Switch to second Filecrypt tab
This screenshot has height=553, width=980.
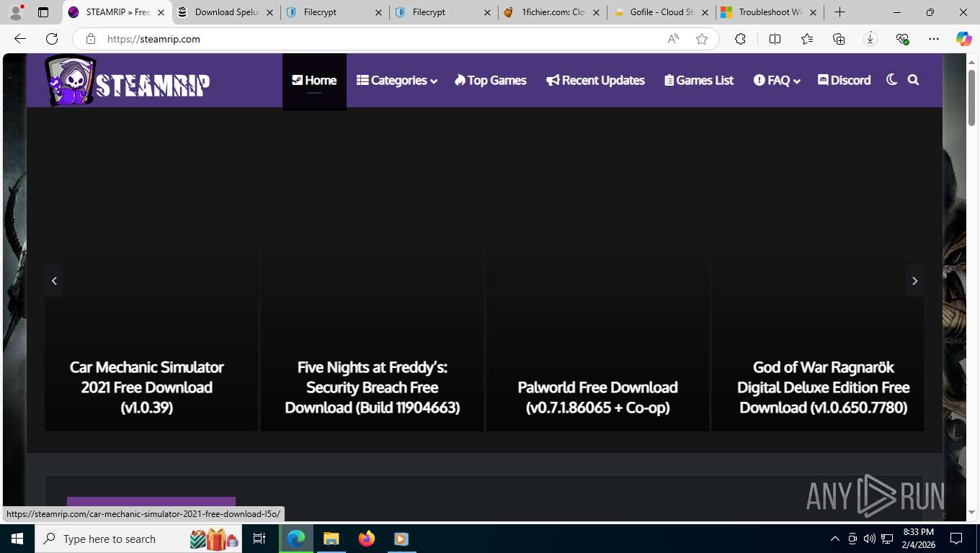(444, 12)
